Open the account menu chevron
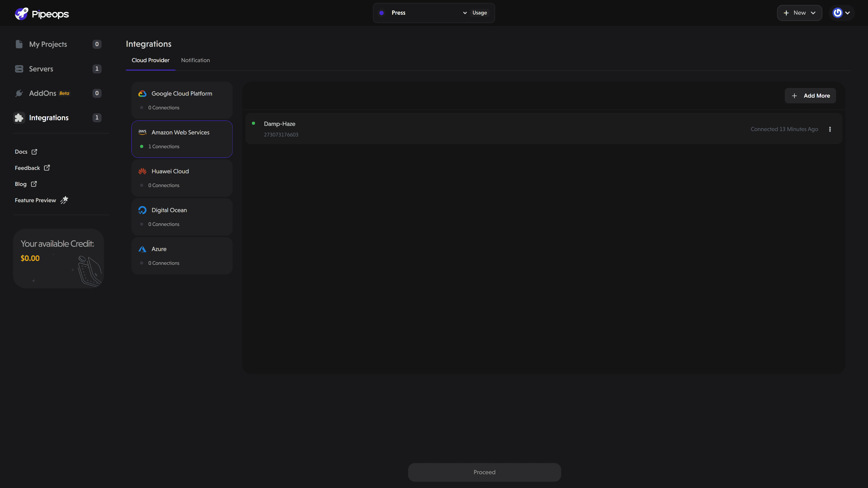The height and width of the screenshot is (488, 868). (x=847, y=13)
